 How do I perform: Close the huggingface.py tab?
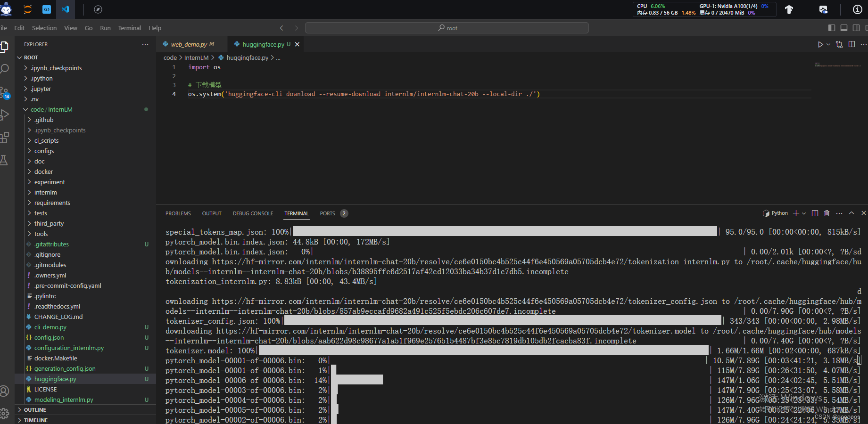pyautogui.click(x=297, y=44)
